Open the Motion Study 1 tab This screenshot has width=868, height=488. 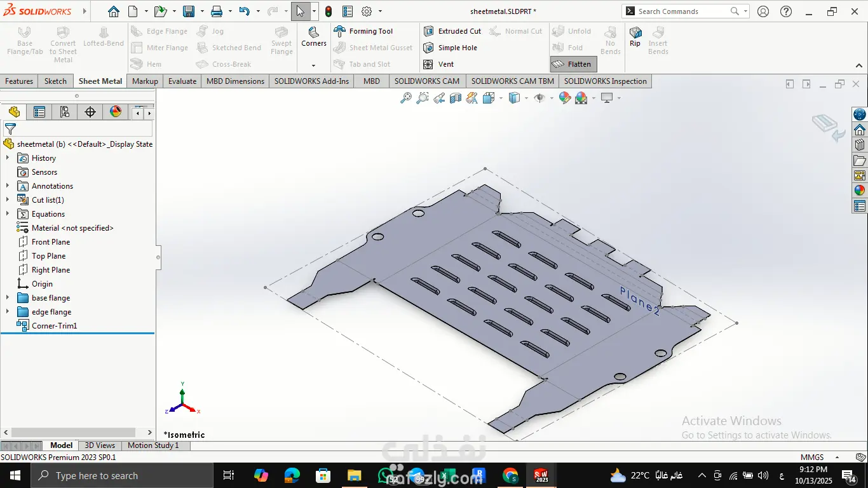(153, 445)
